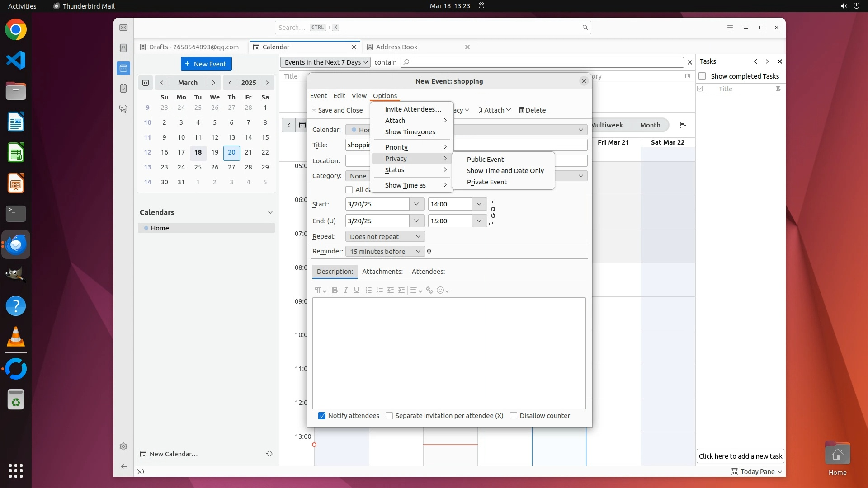Open the start time 14:00 dropdown
Viewport: 868px width, 488px height.
(x=479, y=204)
